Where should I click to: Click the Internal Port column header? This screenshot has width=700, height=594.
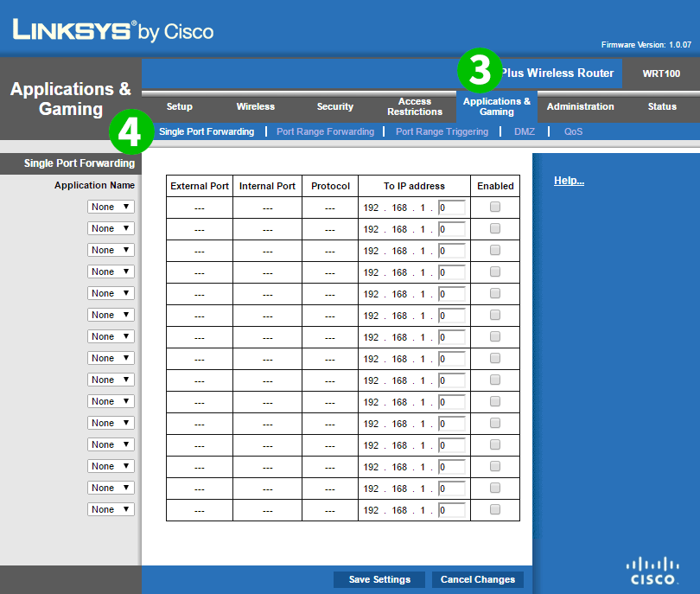pos(267,186)
